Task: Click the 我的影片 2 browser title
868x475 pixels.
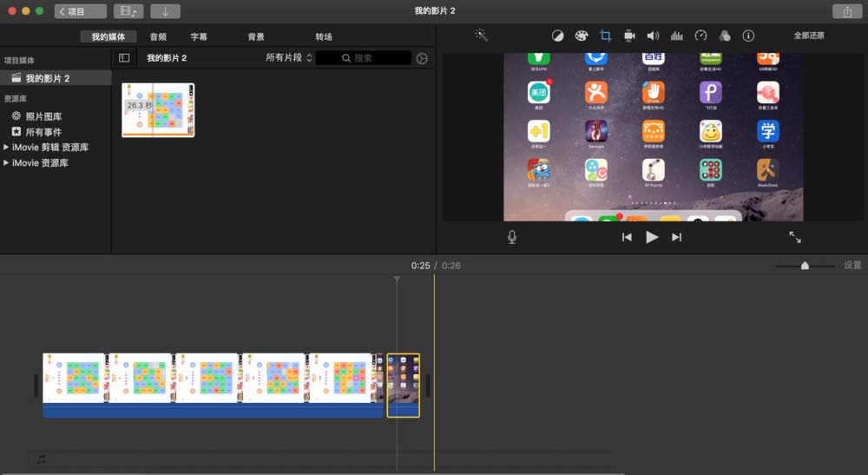Action: [x=167, y=57]
